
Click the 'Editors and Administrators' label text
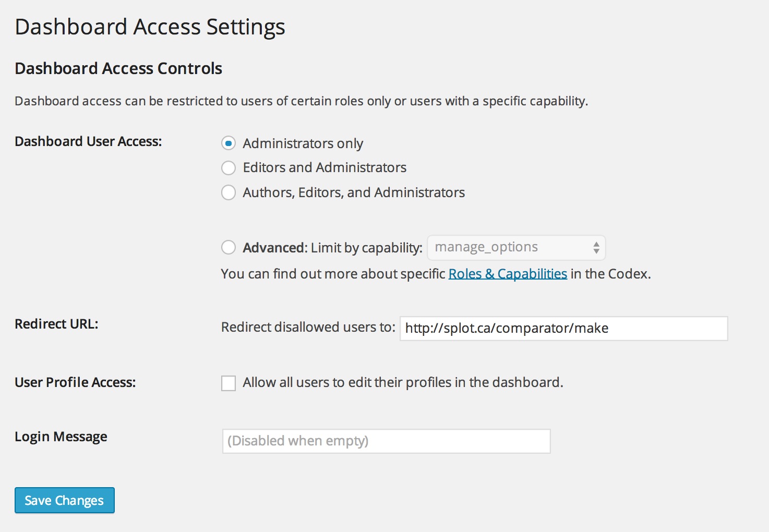[x=325, y=167]
